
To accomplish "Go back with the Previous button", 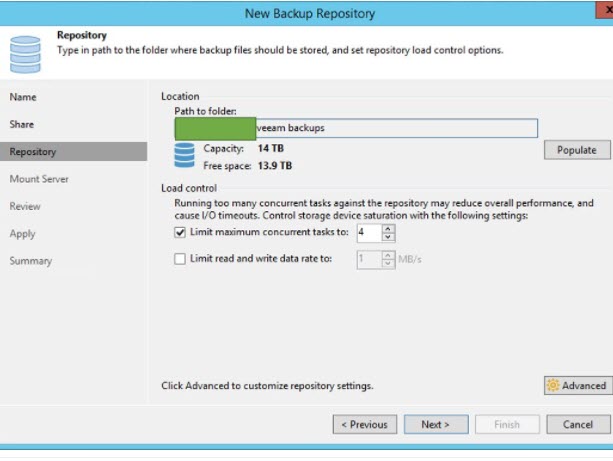I will pyautogui.click(x=364, y=424).
